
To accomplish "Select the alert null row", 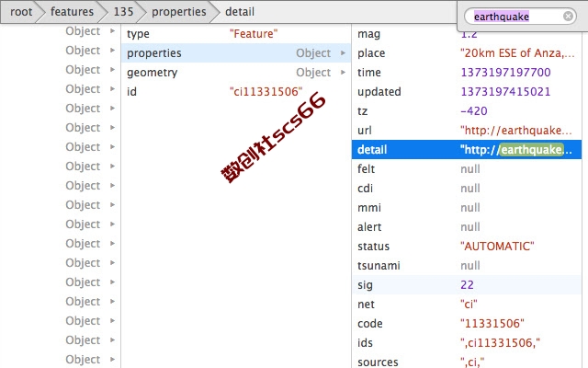I will 467,227.
